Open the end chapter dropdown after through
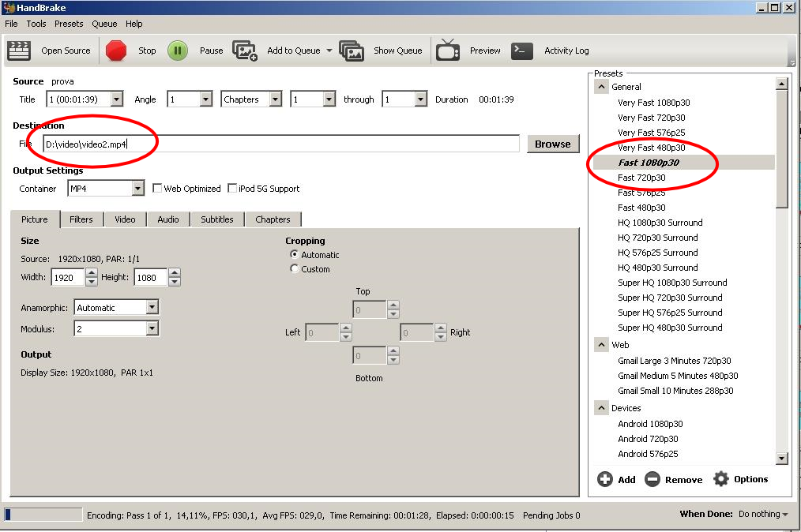The width and height of the screenshot is (801, 532). [421, 99]
